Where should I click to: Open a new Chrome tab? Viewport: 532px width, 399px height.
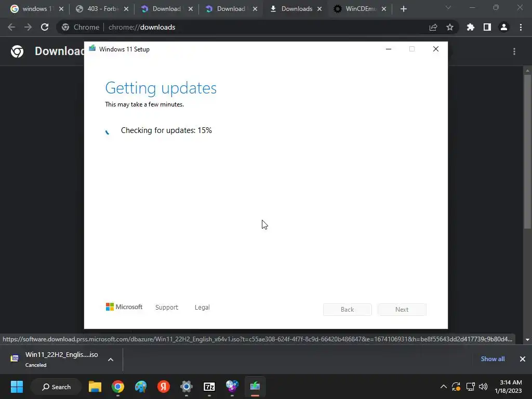point(403,9)
